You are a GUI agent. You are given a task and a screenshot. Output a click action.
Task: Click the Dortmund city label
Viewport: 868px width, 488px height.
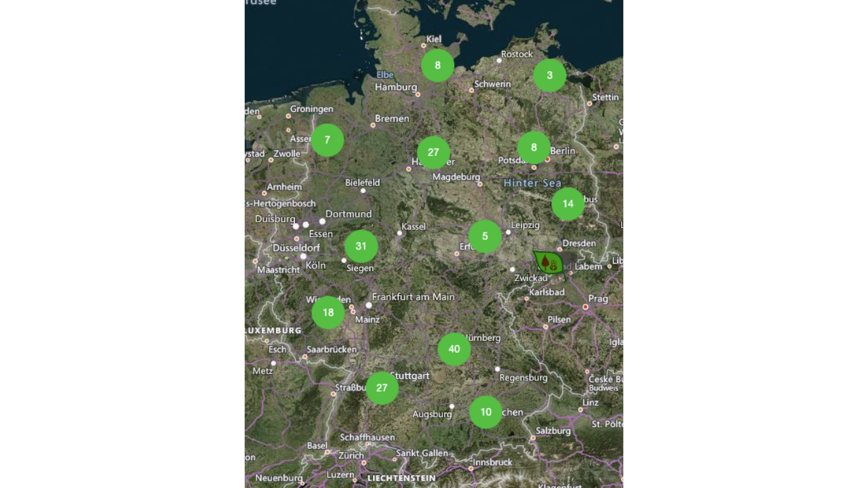coord(349,214)
